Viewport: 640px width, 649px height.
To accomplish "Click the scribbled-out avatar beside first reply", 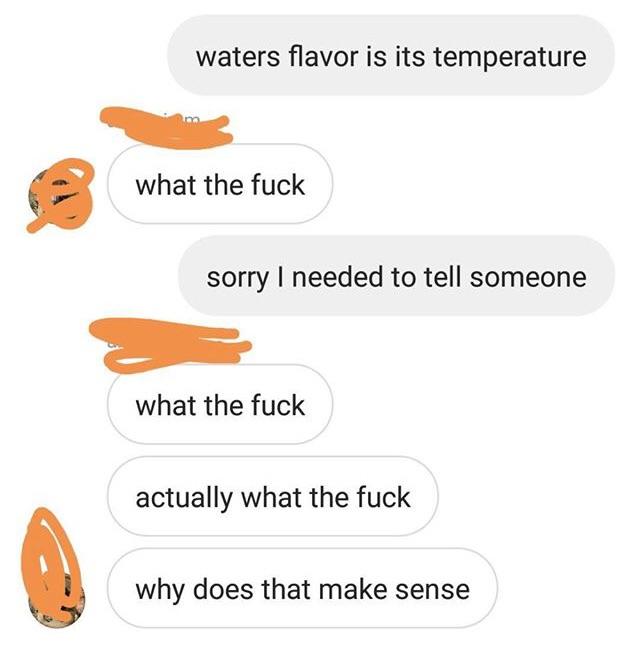I will coord(60,195).
